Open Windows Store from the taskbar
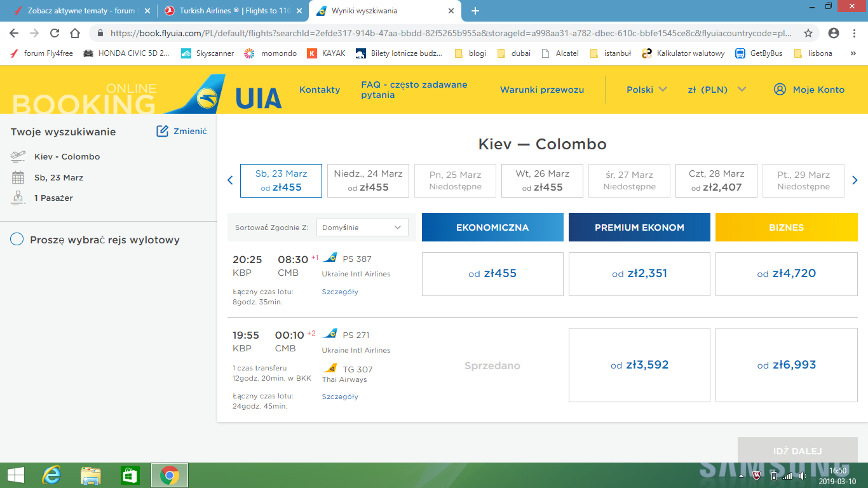The image size is (868, 488). click(130, 475)
